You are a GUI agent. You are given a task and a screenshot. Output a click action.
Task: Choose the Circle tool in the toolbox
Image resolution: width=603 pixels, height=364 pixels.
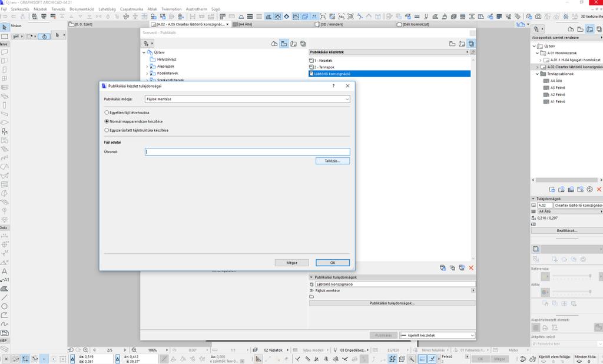tap(4, 306)
